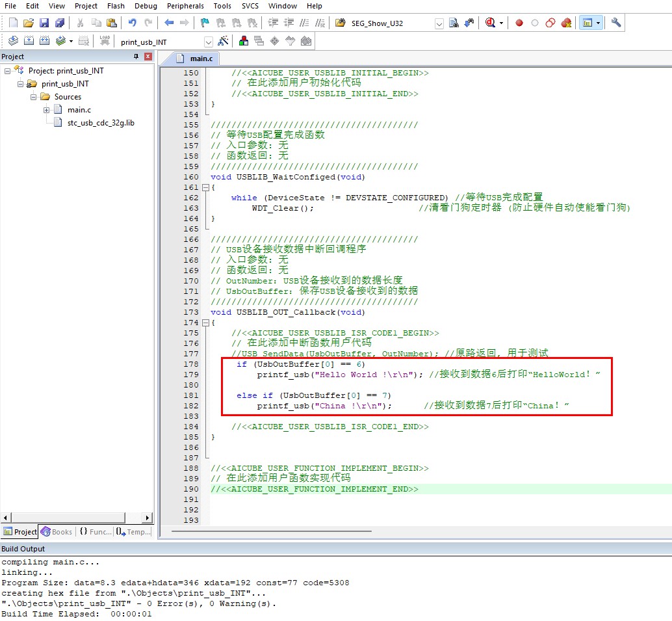Click the Save All icon
Viewport: 672px width, 621px height.
pyautogui.click(x=60, y=23)
